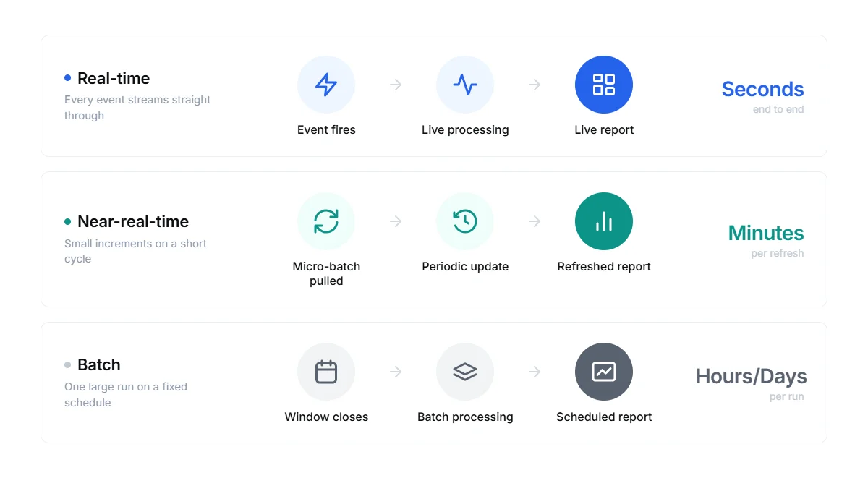Click the 'Refreshed report' label
This screenshot has height=478, width=868.
coord(604,267)
